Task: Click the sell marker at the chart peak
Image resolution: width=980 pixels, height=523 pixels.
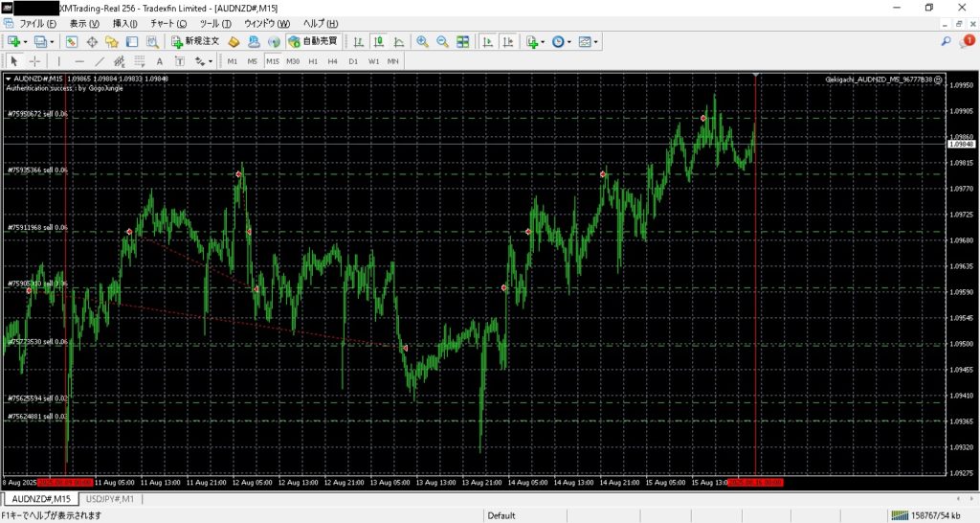Action: tap(702, 119)
